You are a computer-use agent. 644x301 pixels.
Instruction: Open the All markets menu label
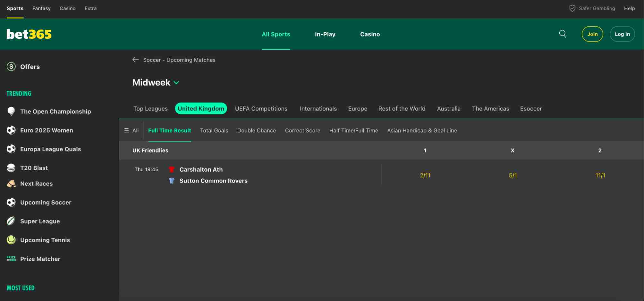[x=136, y=130]
